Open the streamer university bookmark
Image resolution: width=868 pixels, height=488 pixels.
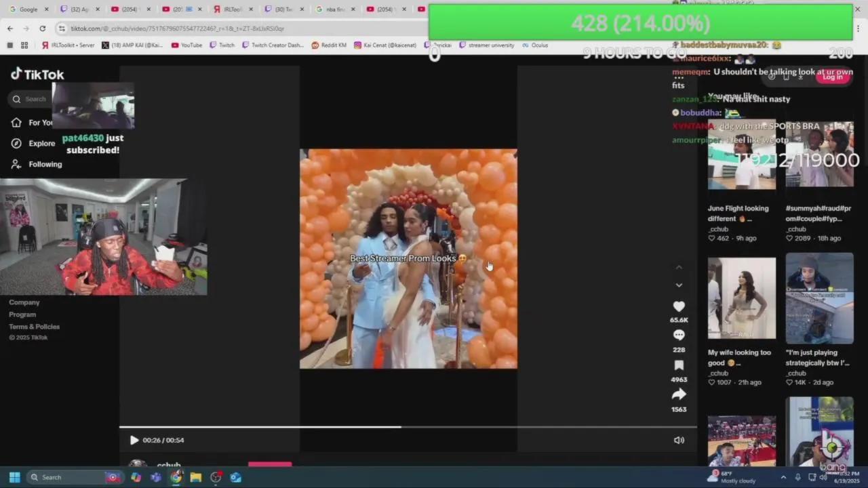click(x=487, y=45)
